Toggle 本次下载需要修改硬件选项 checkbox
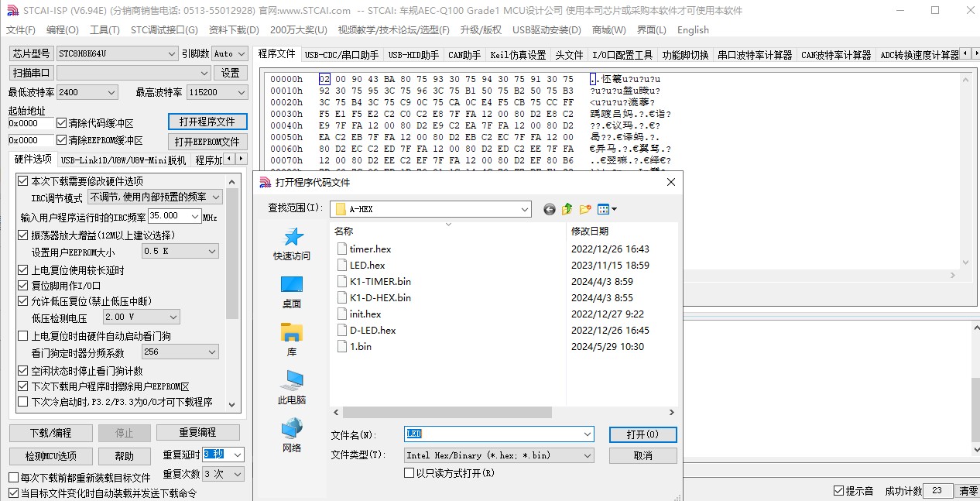980x501 pixels. pos(22,180)
